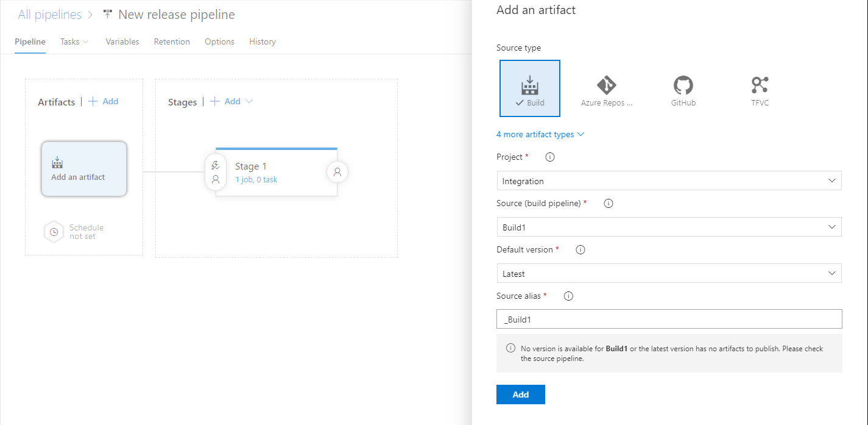Navigate back via All pipelines breadcrumb

[49, 14]
